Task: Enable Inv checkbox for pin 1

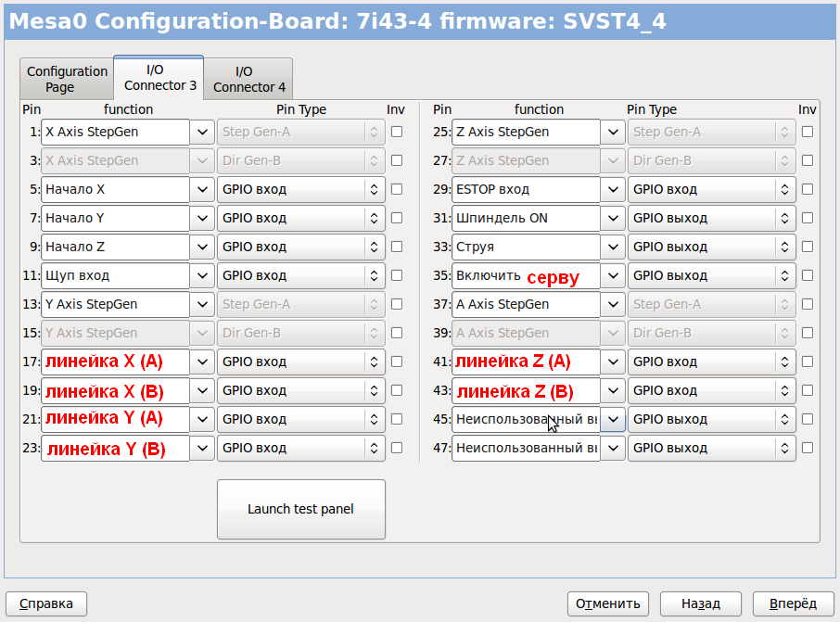Action: point(397,132)
